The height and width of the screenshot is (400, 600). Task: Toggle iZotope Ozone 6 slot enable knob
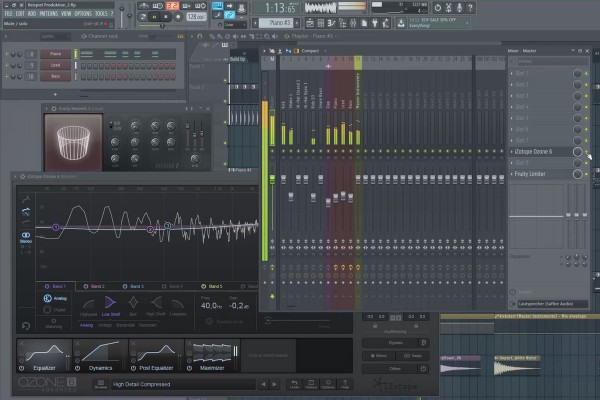pyautogui.click(x=577, y=152)
